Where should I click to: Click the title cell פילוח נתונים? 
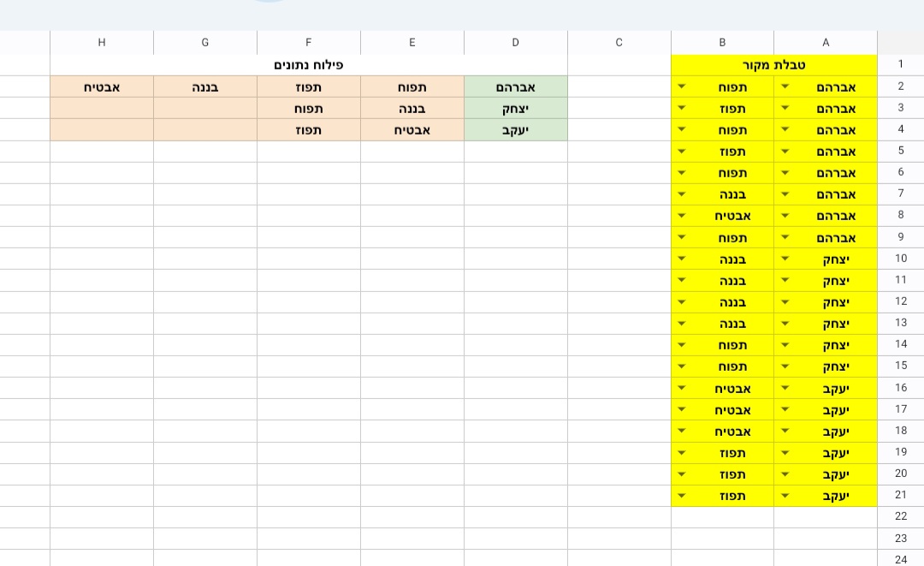308,64
